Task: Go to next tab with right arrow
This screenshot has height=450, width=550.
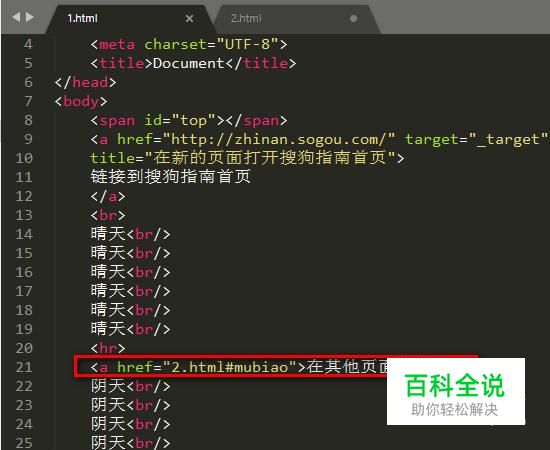Action: (30, 17)
